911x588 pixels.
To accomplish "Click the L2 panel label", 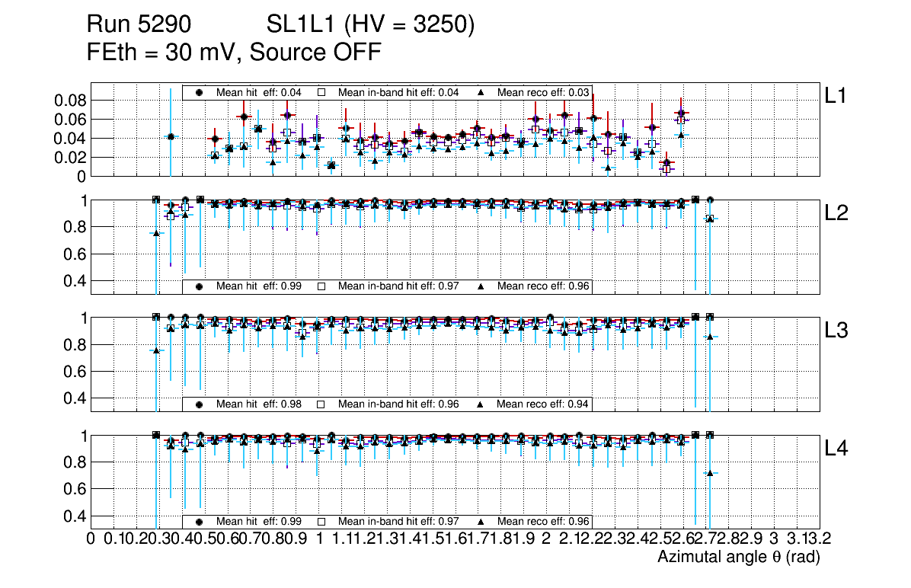I will (x=836, y=214).
